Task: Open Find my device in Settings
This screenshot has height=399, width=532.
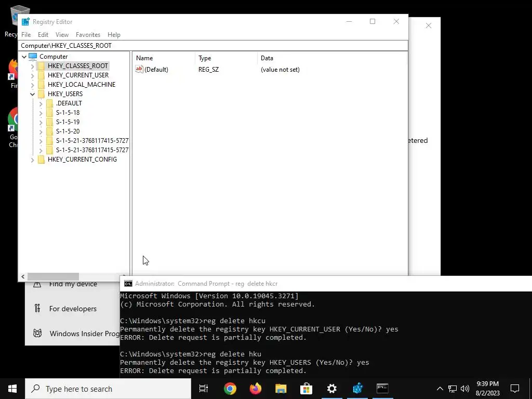Action: coord(73,284)
